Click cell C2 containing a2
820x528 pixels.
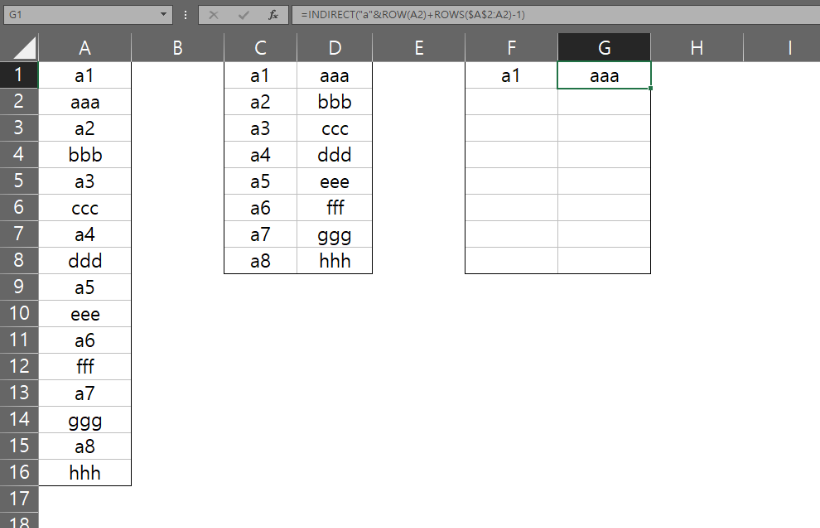[x=260, y=101]
